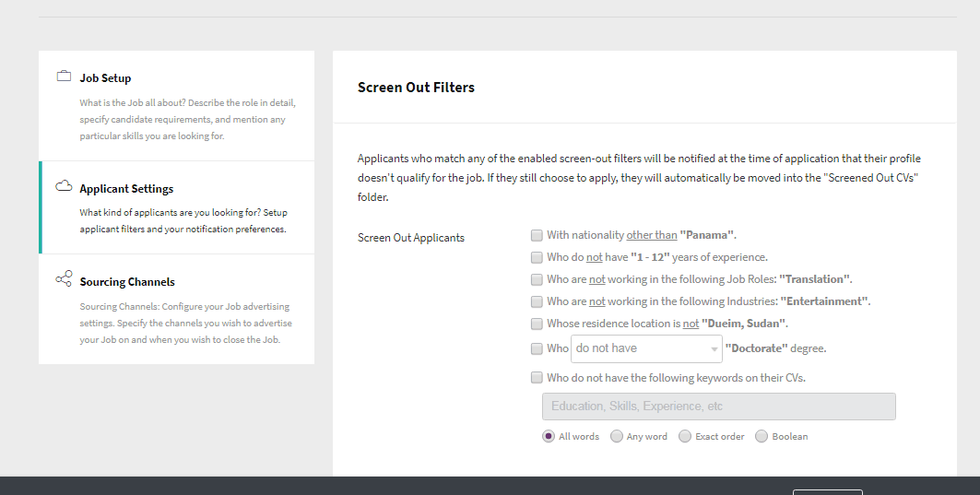Viewport: 980px width, 495px height.
Task: Open the "do not have" degree dropdown
Action: 646,348
